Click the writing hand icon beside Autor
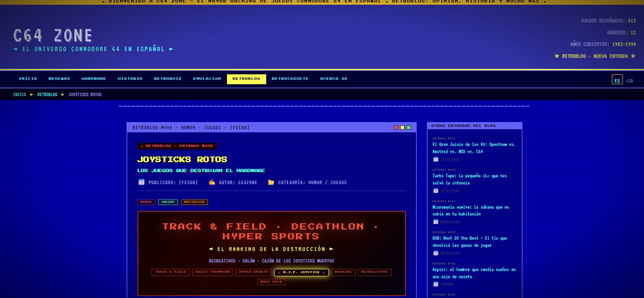 coord(212,182)
